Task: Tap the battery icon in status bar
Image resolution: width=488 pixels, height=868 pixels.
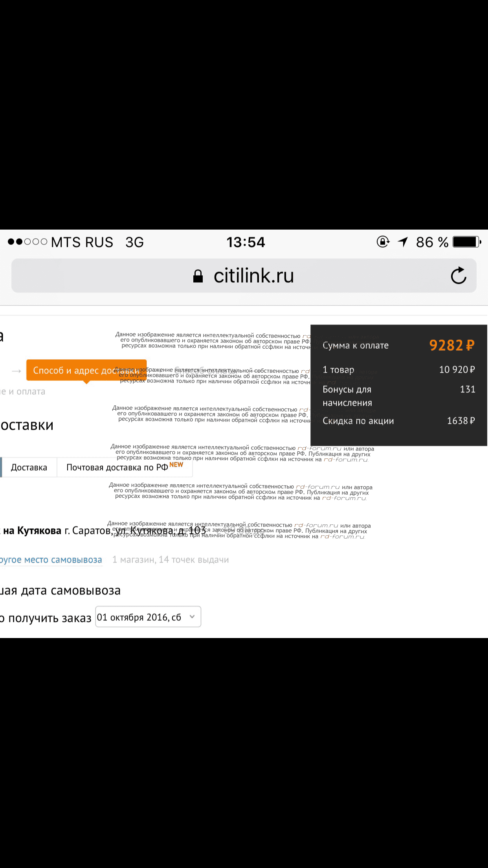Action: 467,242
